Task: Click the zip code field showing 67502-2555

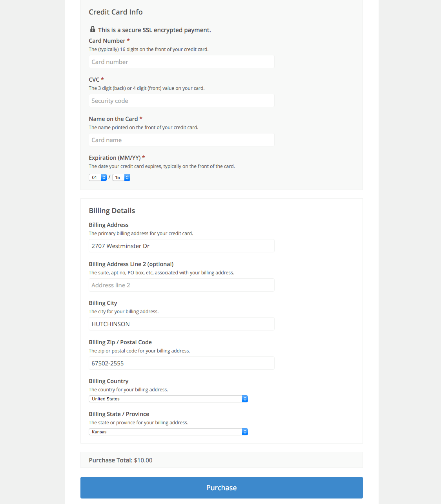Action: (x=181, y=363)
